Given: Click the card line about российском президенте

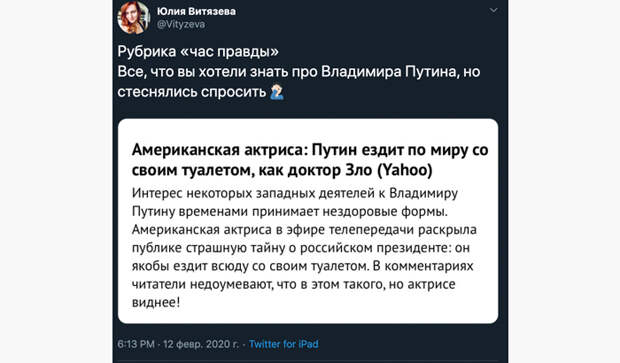Looking at the screenshot, I should [301, 248].
